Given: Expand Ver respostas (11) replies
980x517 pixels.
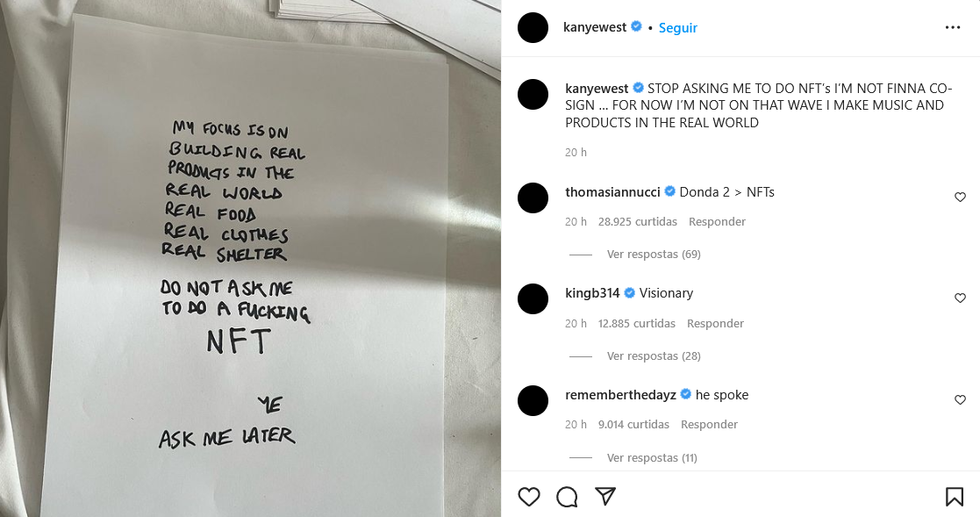Looking at the screenshot, I should point(652,458).
